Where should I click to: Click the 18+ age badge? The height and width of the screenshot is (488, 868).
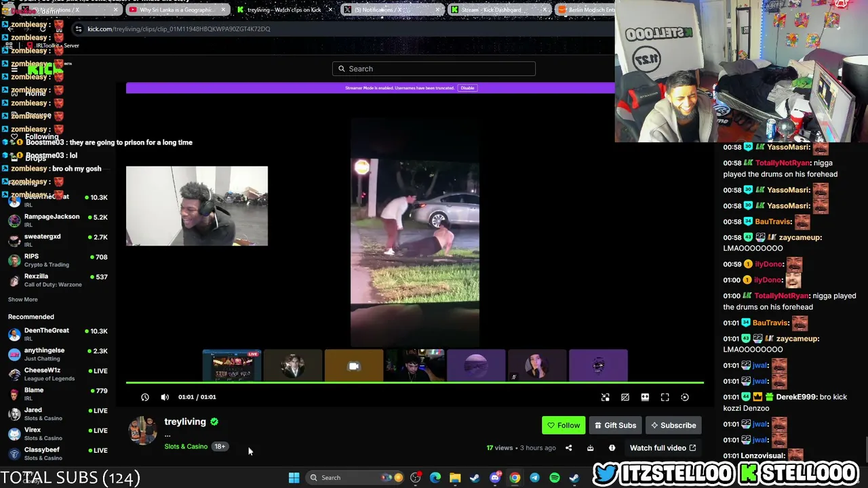[220, 447]
